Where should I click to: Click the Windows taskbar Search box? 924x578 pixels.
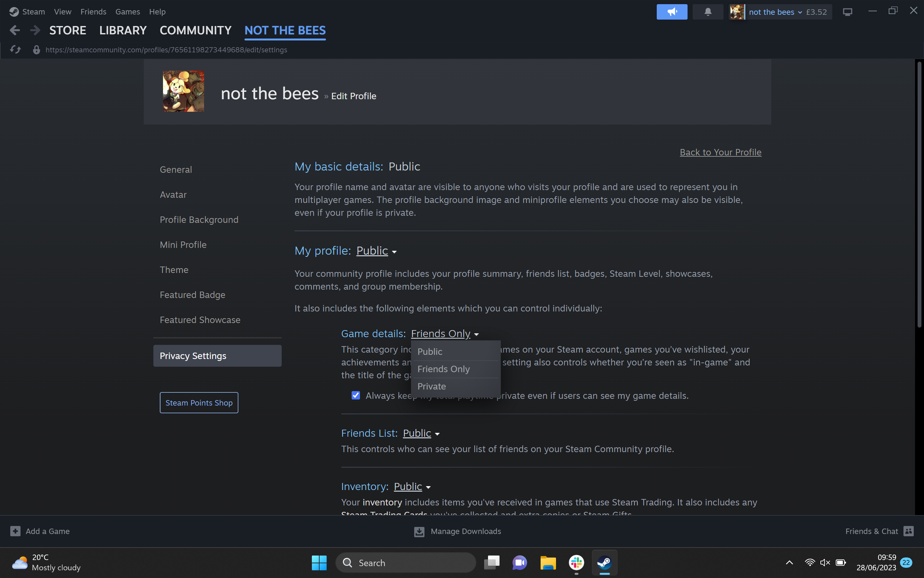[406, 563]
